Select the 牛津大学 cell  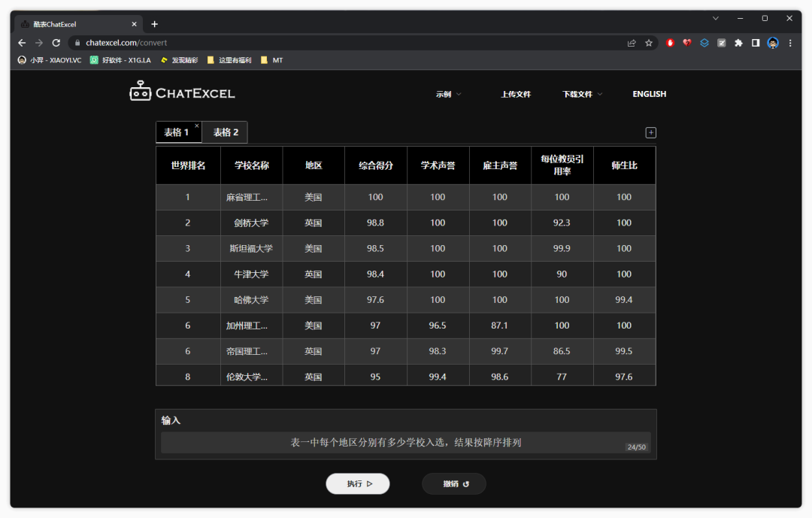point(252,274)
